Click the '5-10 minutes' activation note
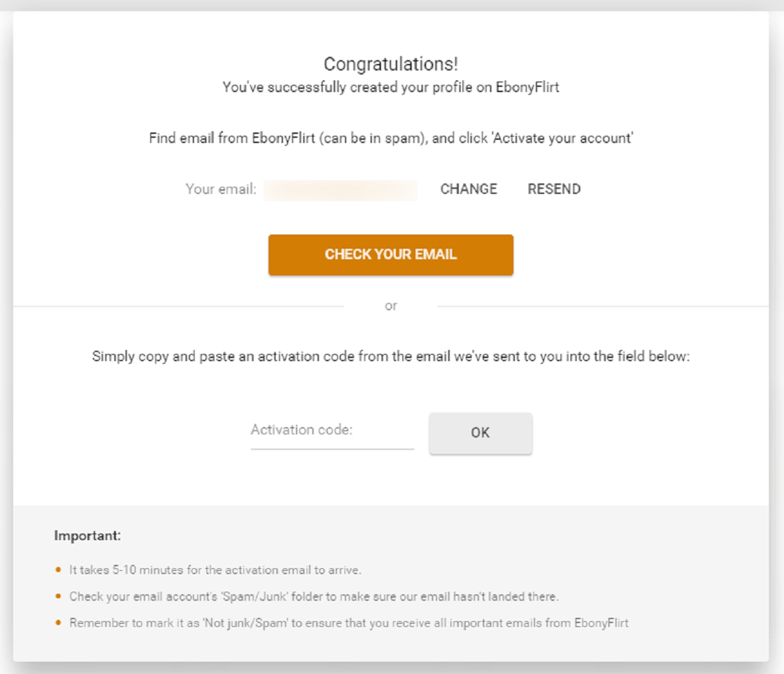 click(x=215, y=570)
